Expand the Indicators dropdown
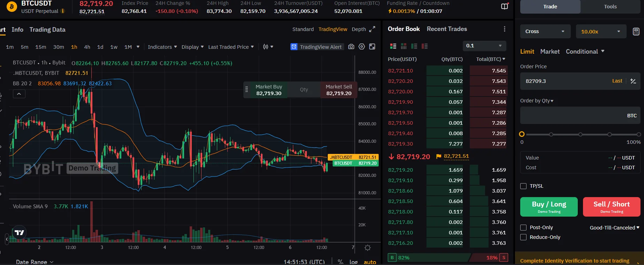Viewport: 644px width, 265px height. (x=162, y=47)
